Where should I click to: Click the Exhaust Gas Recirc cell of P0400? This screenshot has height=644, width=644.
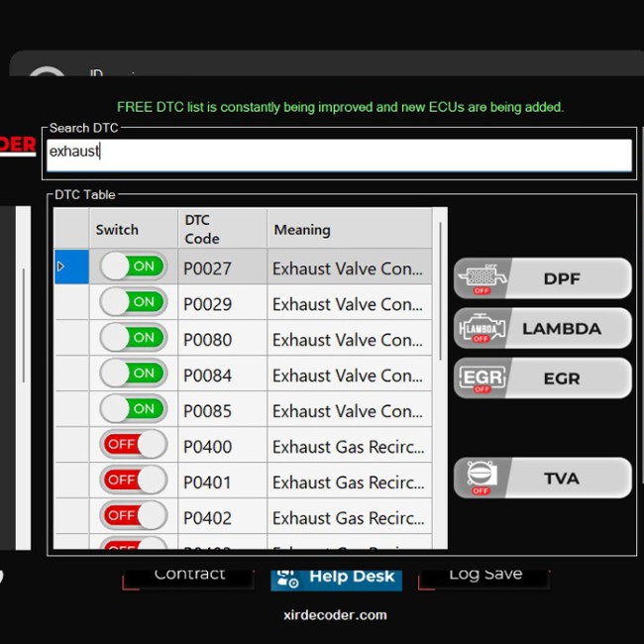point(350,445)
